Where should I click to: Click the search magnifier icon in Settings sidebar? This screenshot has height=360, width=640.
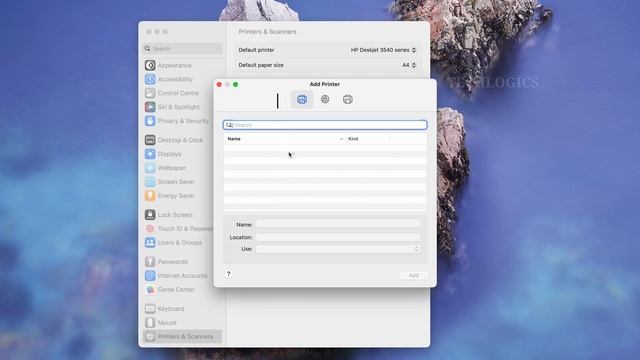(147, 49)
